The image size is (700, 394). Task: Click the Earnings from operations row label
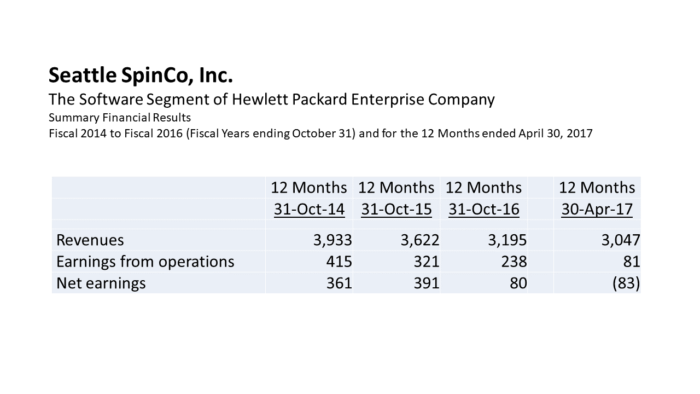(x=145, y=261)
